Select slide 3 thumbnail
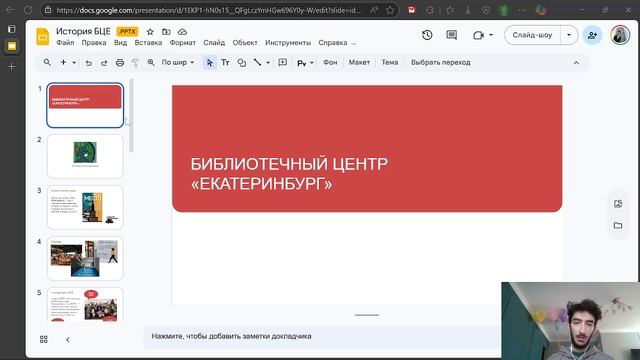This screenshot has height=360, width=640. (x=85, y=207)
